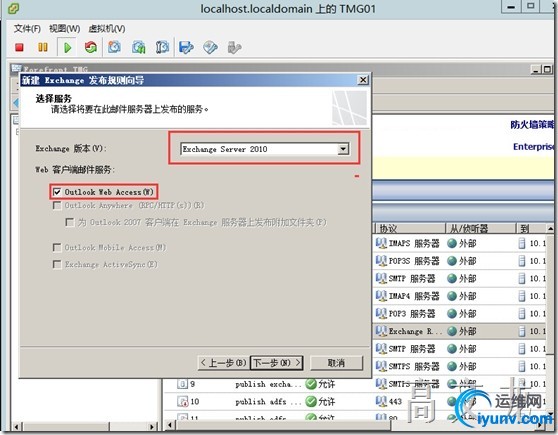Image resolution: width=558 pixels, height=435 pixels.
Task: Click the 到 column header
Action: point(531,229)
